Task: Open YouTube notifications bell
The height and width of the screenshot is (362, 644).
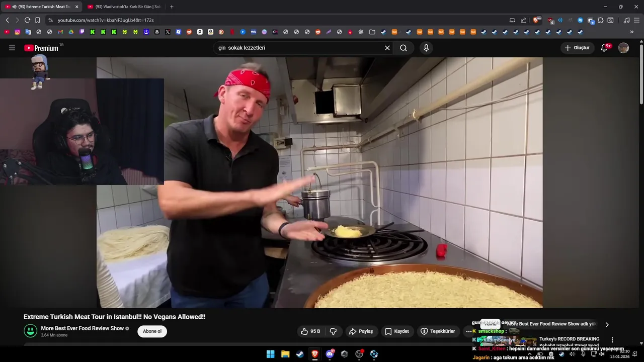Action: (605, 48)
